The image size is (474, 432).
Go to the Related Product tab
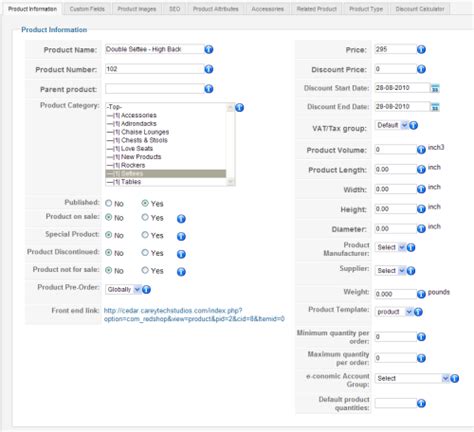tap(317, 9)
